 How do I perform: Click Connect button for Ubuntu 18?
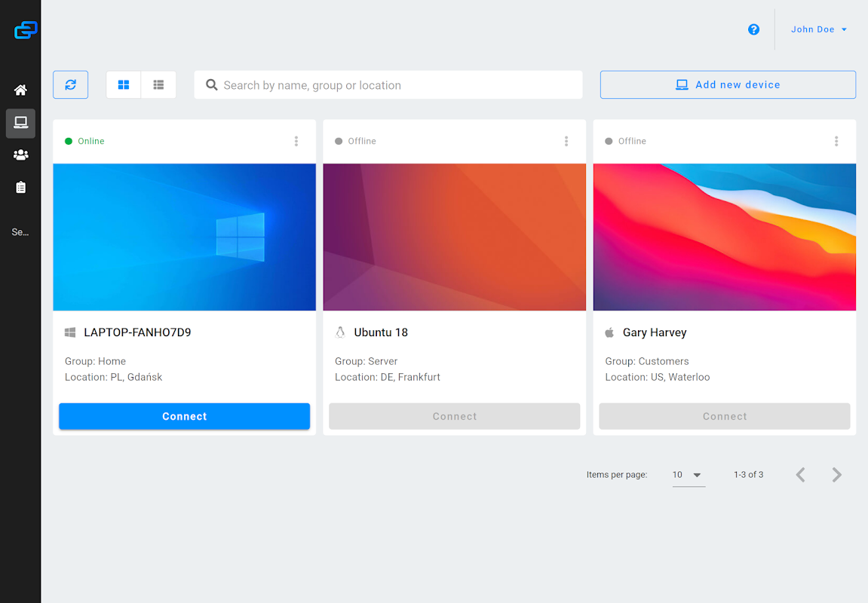pyautogui.click(x=455, y=416)
